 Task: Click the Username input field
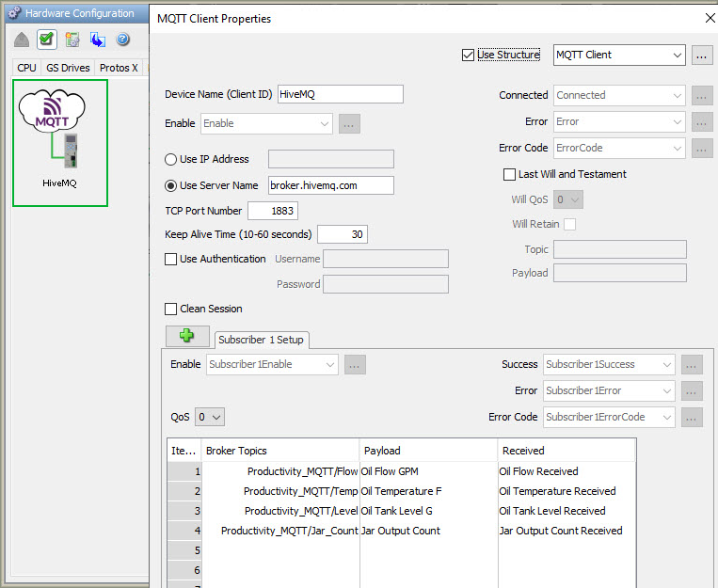pyautogui.click(x=386, y=260)
